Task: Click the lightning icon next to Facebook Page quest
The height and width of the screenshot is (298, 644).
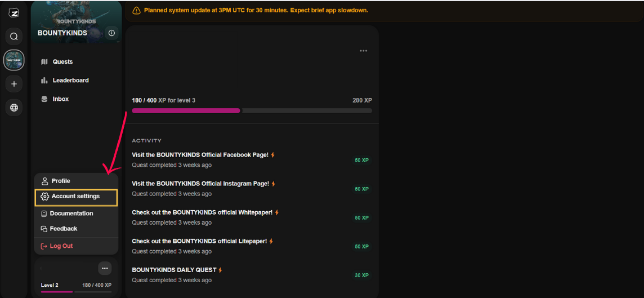Action: [x=272, y=155]
